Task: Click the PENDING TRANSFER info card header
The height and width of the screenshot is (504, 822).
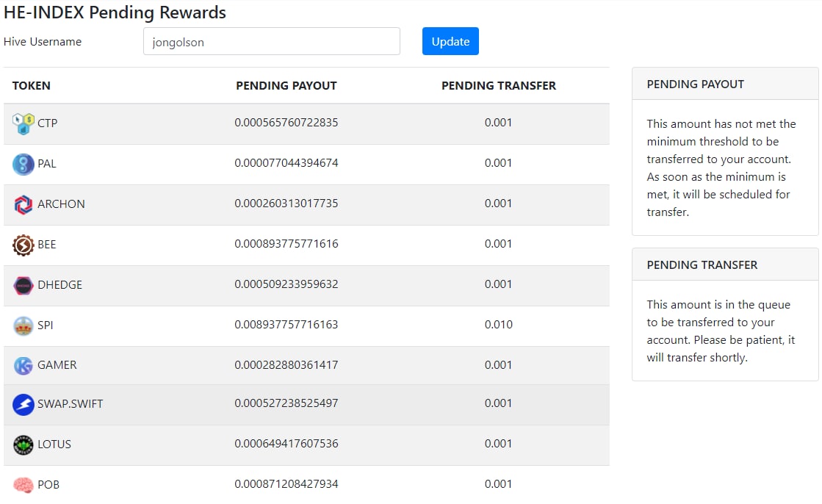Action: [725, 264]
